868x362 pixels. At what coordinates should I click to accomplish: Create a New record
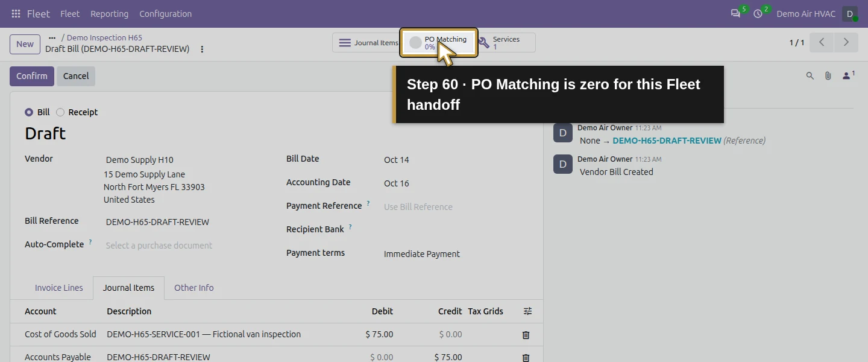(25, 44)
